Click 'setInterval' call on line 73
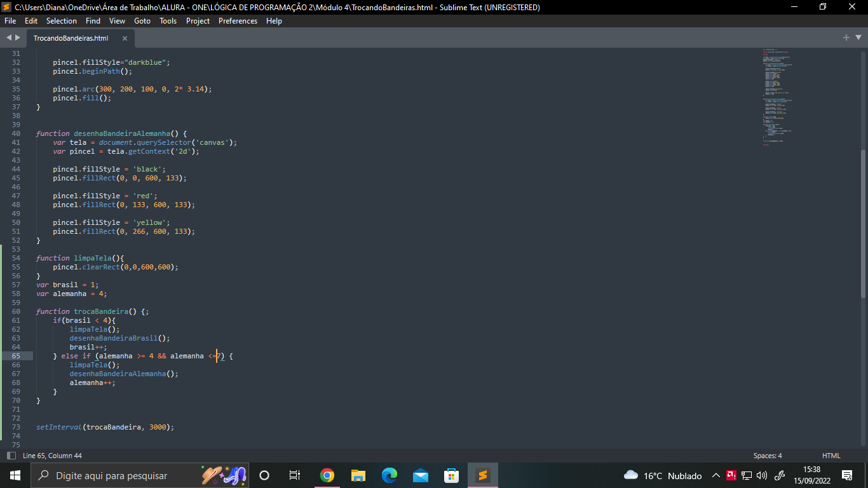The image size is (868, 488). [59, 427]
